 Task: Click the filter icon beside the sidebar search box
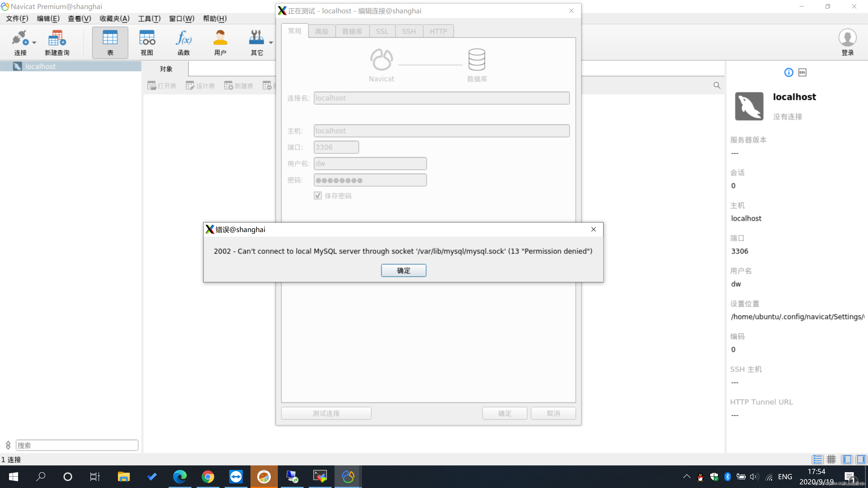8,445
